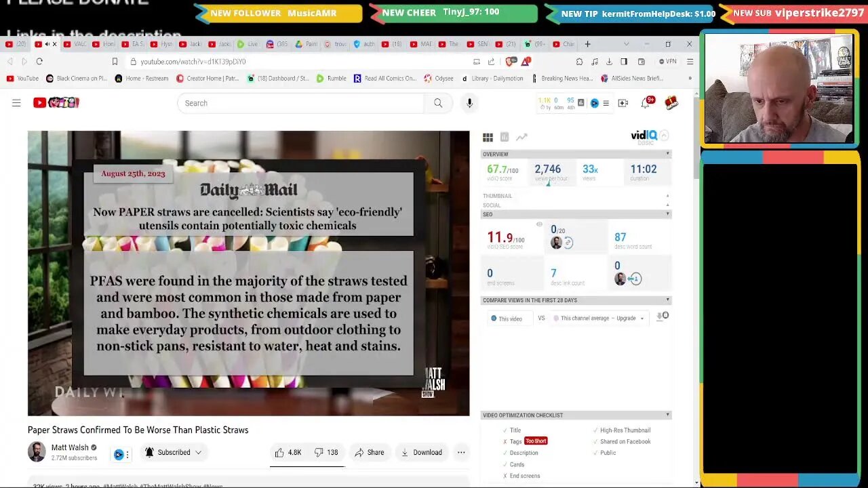Click the Share button
This screenshot has height=488, width=868.
tap(370, 452)
